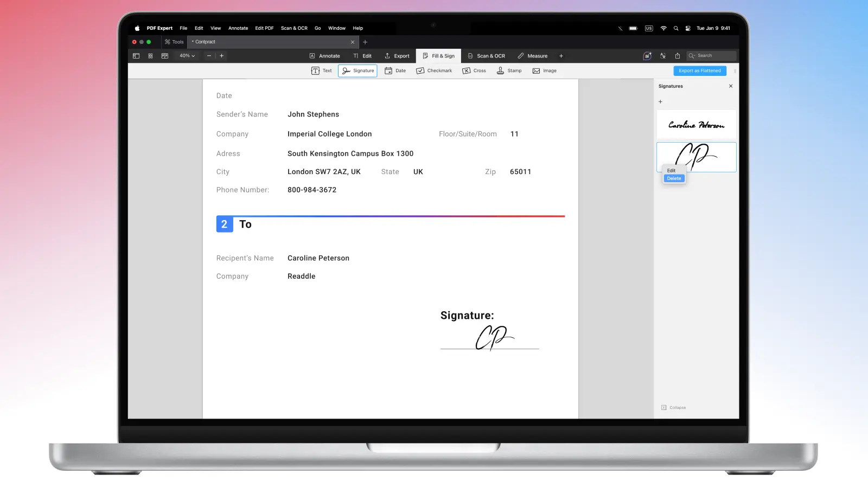Zoom out with the minus stepper
Image resolution: width=868 pixels, height=488 pixels.
coord(209,56)
